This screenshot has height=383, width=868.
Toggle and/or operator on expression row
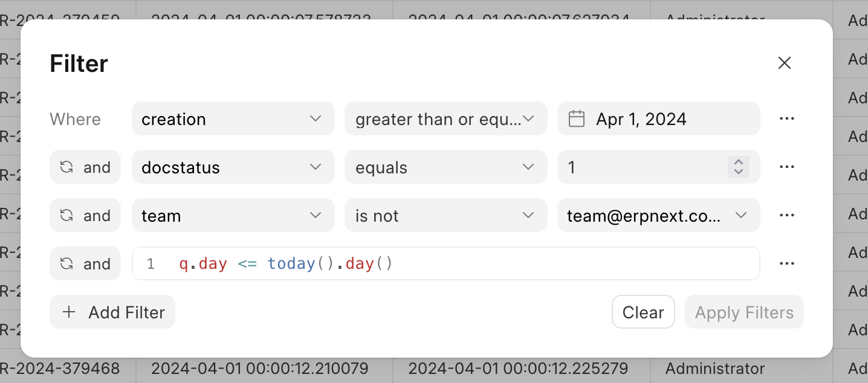click(x=85, y=263)
